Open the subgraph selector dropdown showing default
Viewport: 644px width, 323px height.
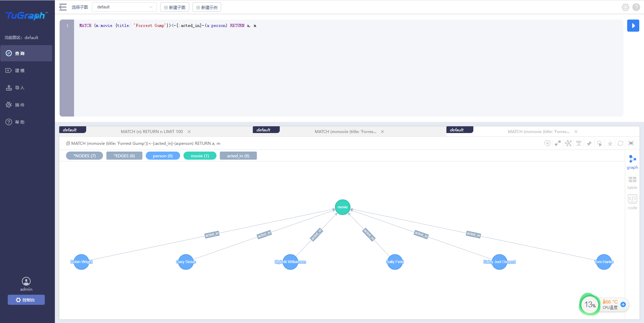point(124,7)
